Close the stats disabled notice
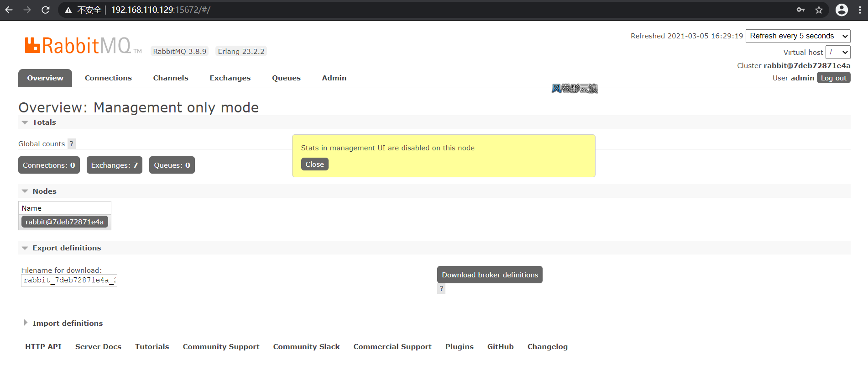Image resolution: width=868 pixels, height=382 pixels. coord(314,164)
